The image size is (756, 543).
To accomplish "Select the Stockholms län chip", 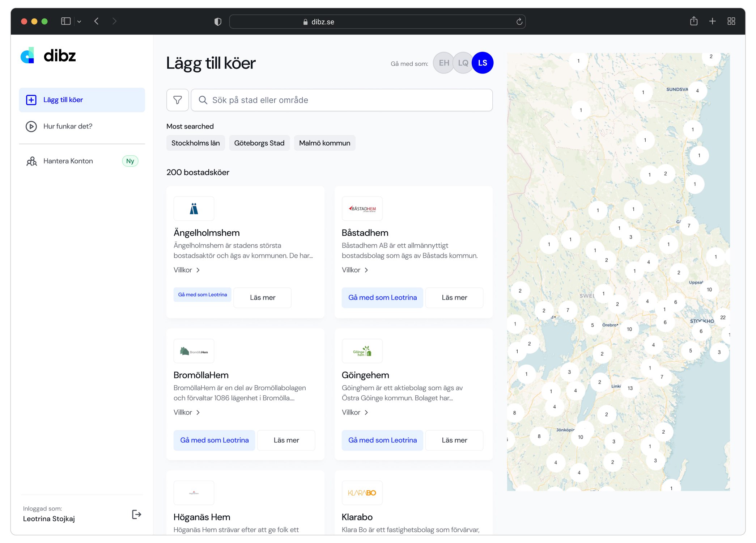I will (196, 143).
